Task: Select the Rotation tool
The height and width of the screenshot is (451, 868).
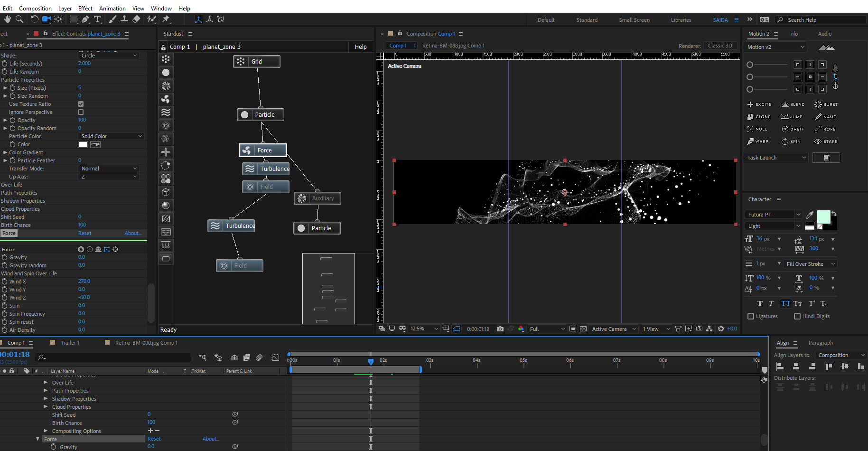Action: [34, 19]
